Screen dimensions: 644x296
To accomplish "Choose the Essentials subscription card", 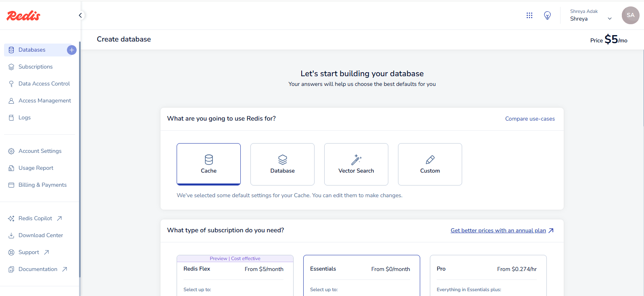I will (x=362, y=275).
